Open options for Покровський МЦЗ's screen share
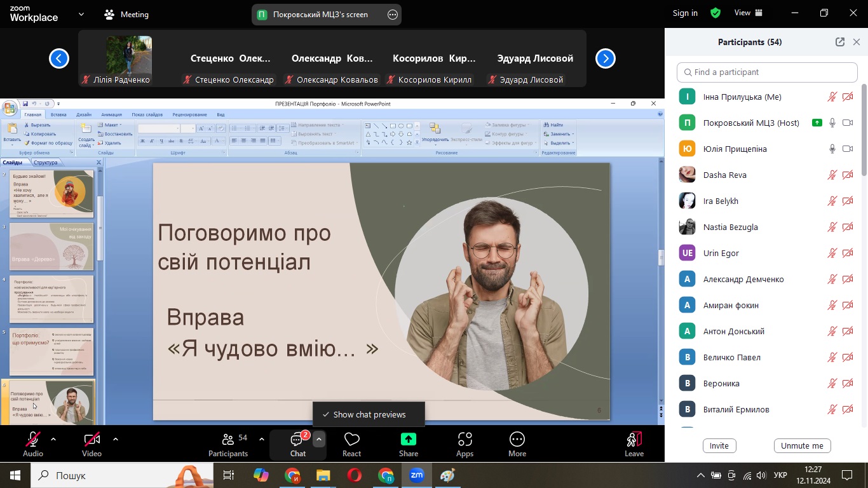The width and height of the screenshot is (868, 488). 393,15
